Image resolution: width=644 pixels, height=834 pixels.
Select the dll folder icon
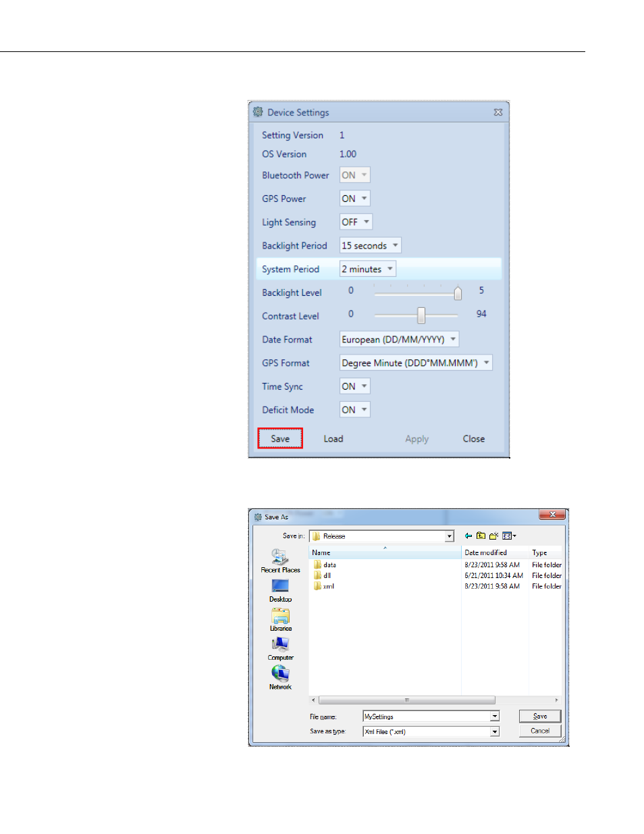click(x=317, y=575)
